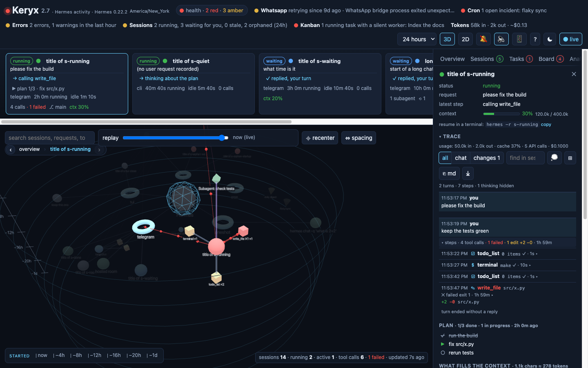
Task: Select the title of s-running sphere node
Action: tap(216, 247)
